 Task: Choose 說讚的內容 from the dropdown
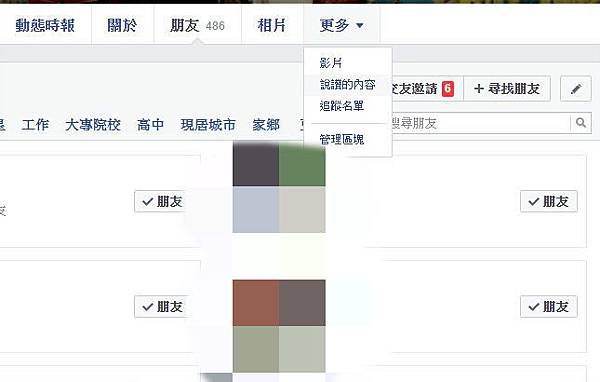click(x=348, y=85)
